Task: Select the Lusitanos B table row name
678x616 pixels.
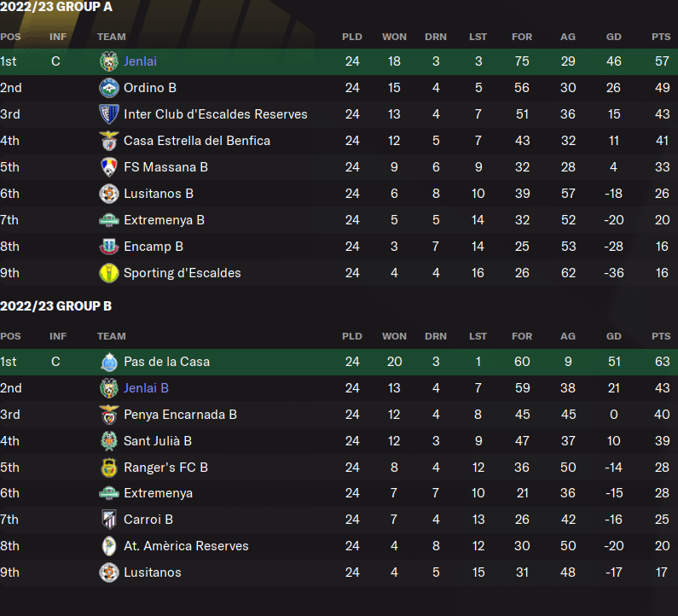Action: coord(158,194)
